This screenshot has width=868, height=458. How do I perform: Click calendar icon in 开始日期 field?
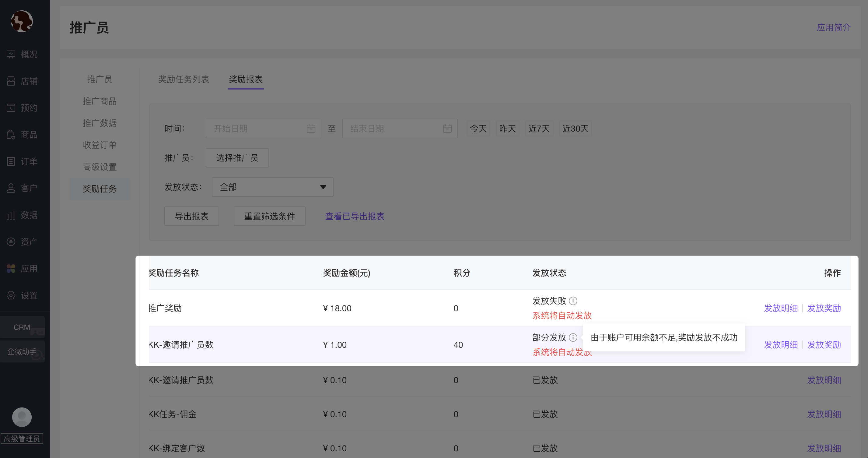point(311,129)
